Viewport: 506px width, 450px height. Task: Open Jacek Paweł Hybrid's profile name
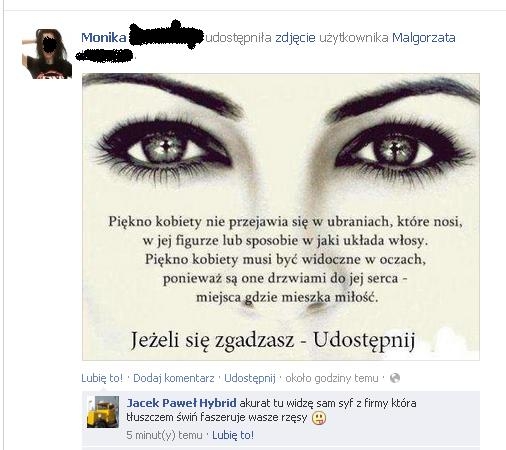click(x=182, y=403)
